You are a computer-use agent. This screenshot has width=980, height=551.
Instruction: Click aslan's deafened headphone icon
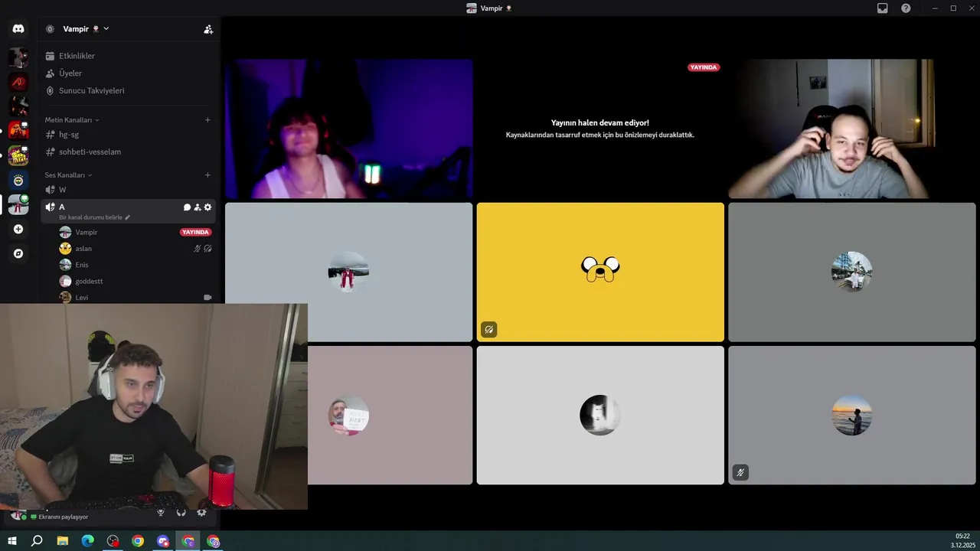[207, 249]
